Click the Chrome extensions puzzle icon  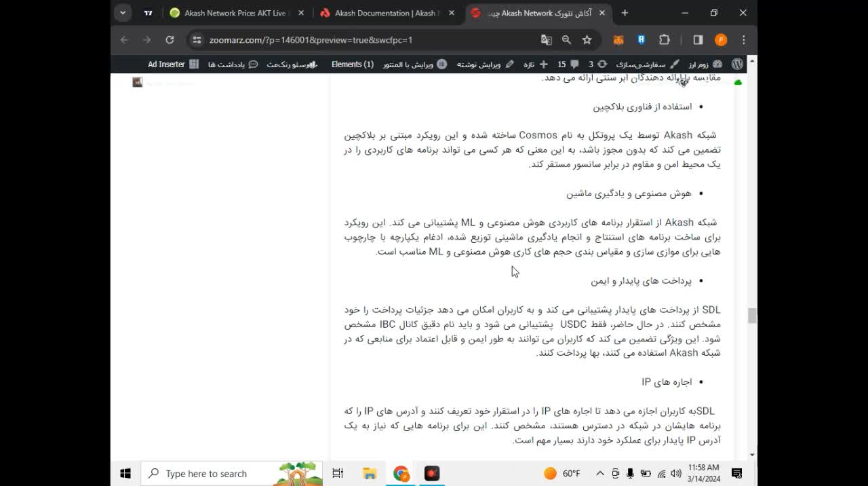[x=664, y=40]
